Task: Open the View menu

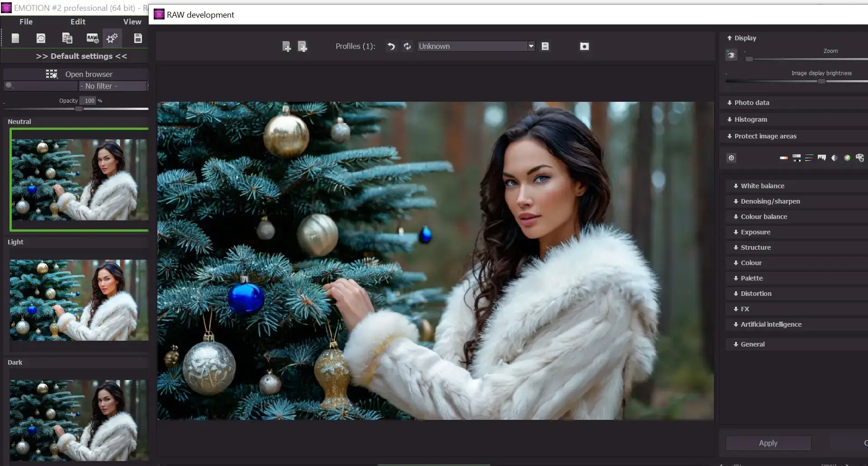Action: (x=132, y=21)
